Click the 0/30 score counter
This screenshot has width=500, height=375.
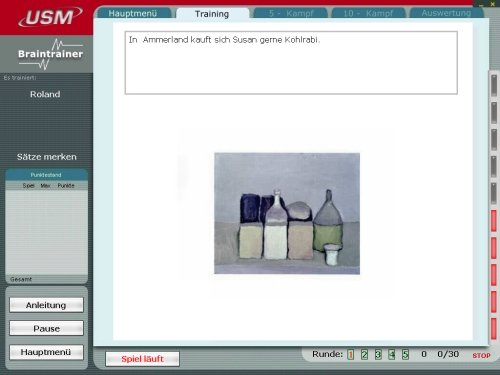click(x=448, y=354)
